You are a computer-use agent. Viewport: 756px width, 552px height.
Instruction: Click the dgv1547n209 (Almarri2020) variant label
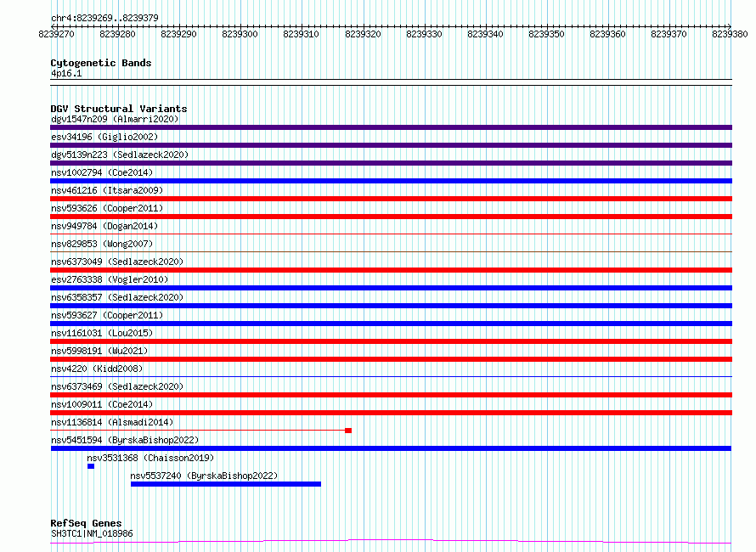click(115, 119)
